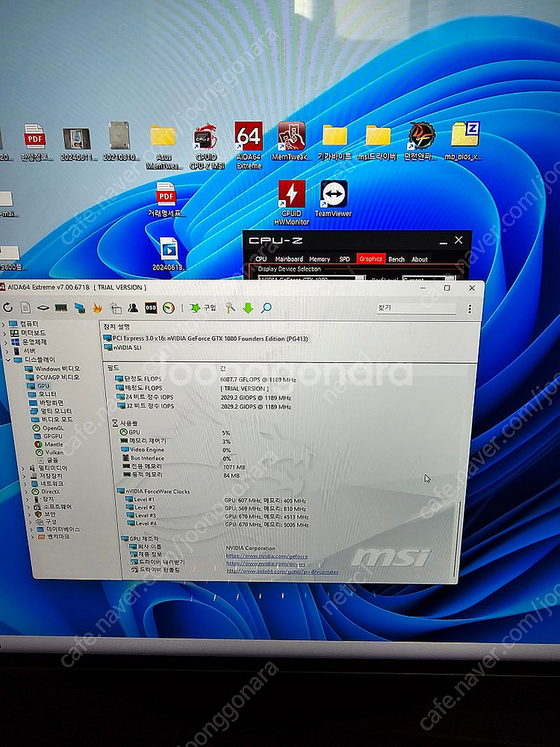The height and width of the screenshot is (747, 560).
Task: Expand the 벤치마크 tree node arrow
Action: tap(33, 537)
